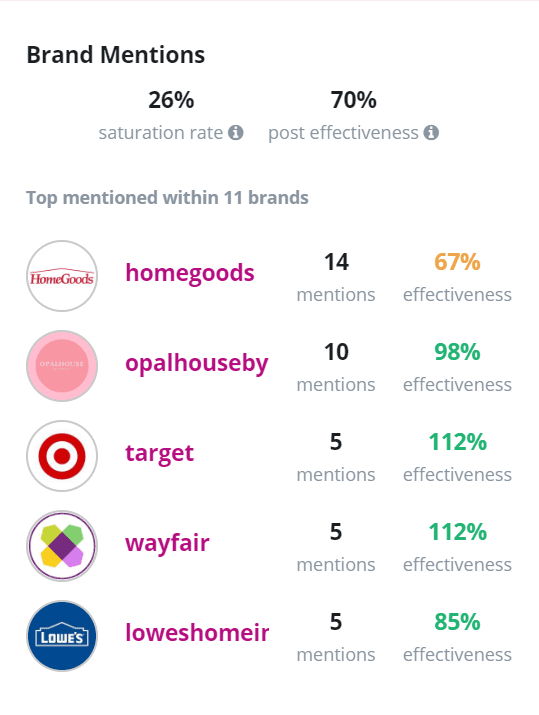Click the Brand Mentions heading
Viewport: 539px width, 715px height.
pos(116,55)
